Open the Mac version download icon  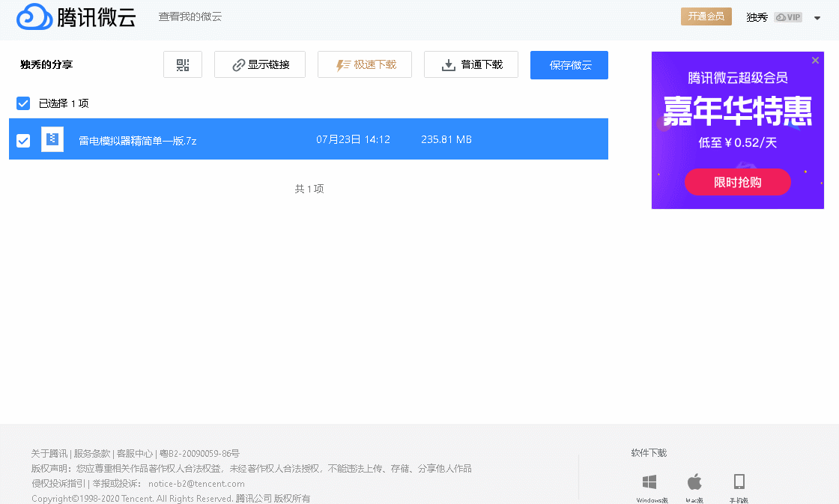[694, 482]
